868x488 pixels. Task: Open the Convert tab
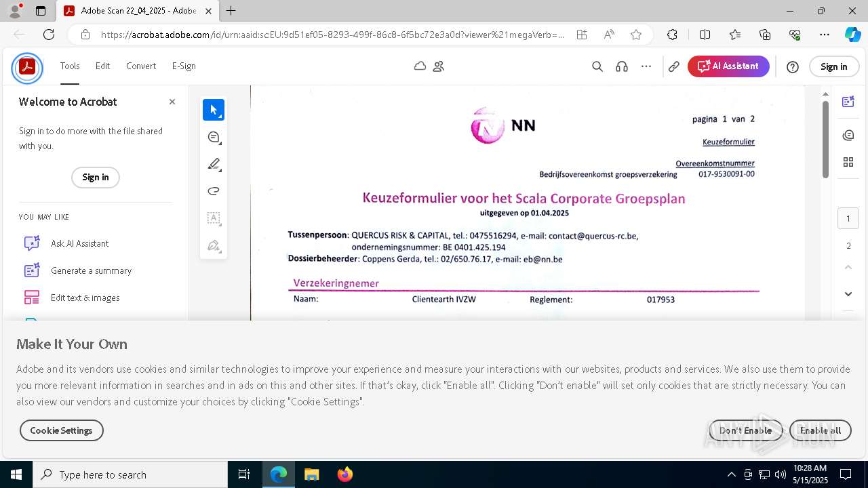[x=141, y=66]
